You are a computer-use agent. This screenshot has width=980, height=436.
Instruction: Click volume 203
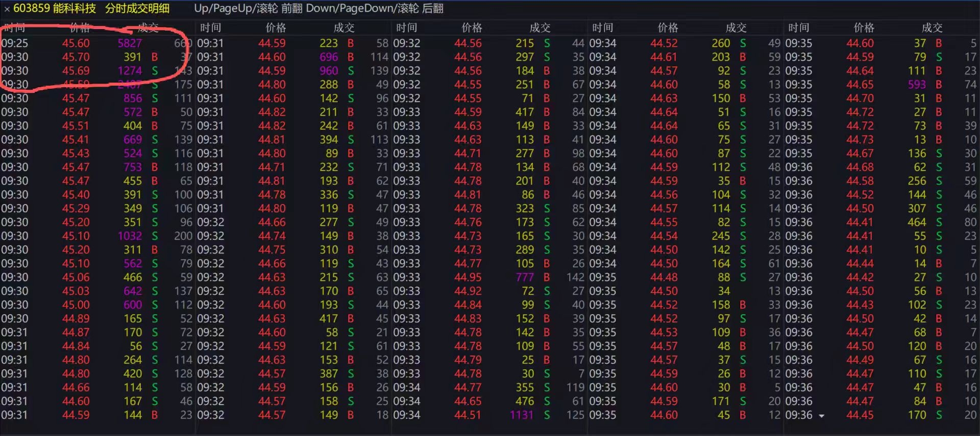(x=721, y=57)
